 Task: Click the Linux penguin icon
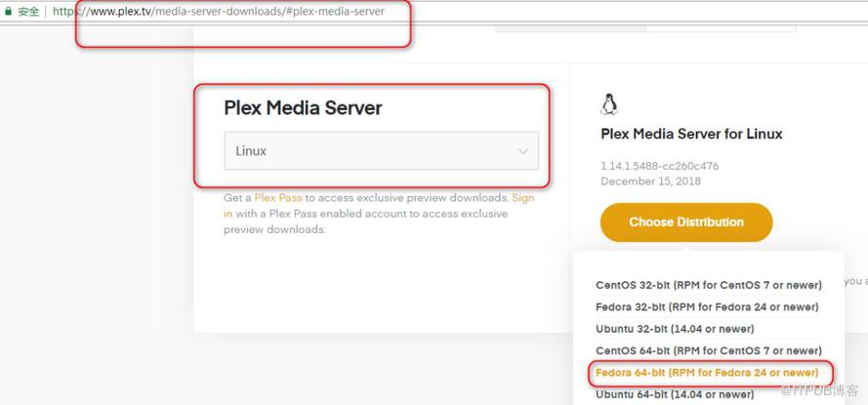tap(609, 104)
